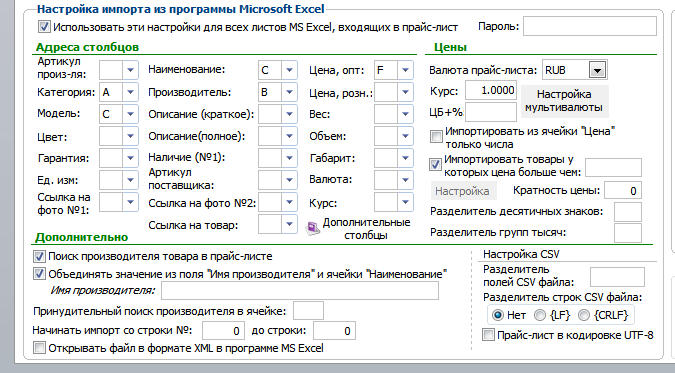This screenshot has height=373, width=675.
Task: Click the 'Разделитель групп тысяч' field
Action: pyautogui.click(x=628, y=233)
